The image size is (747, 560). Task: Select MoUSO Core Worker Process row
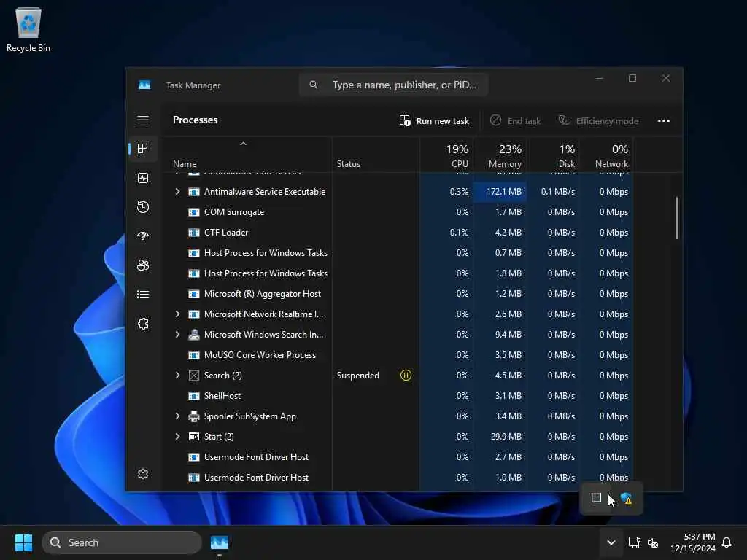click(x=398, y=355)
